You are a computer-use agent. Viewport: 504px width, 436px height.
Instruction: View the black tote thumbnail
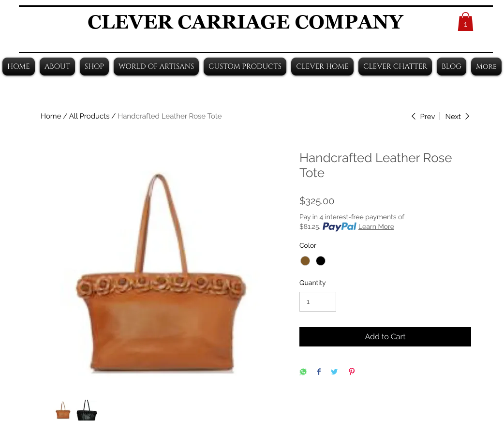coord(87,410)
